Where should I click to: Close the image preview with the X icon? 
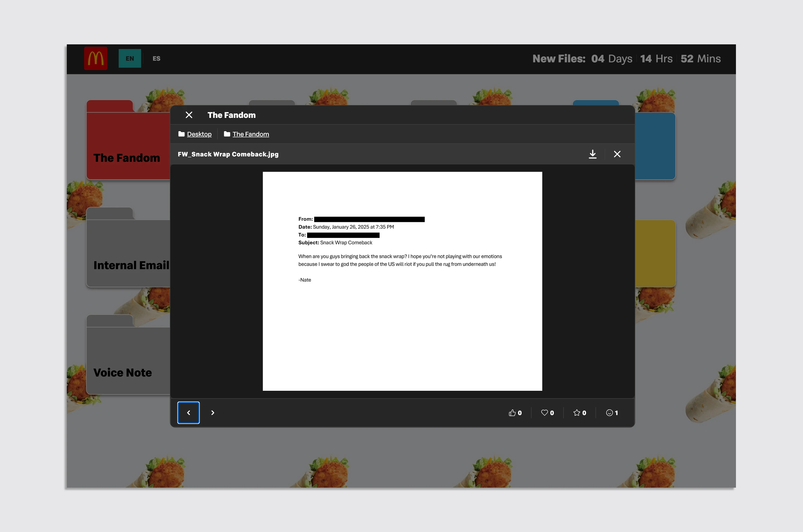(617, 154)
